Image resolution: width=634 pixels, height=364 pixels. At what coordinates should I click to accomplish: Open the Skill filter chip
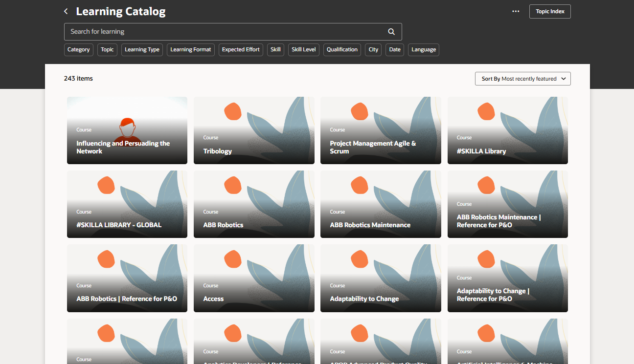click(x=275, y=49)
